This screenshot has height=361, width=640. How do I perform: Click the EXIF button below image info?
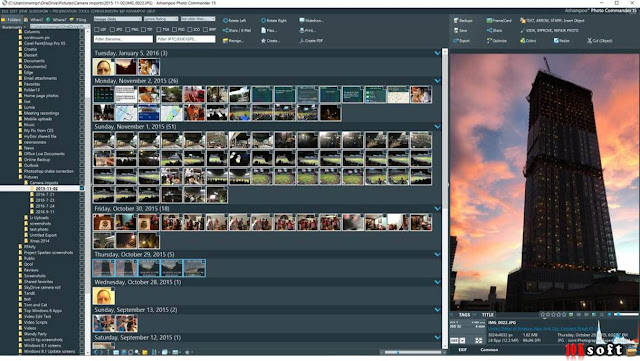pos(462,350)
